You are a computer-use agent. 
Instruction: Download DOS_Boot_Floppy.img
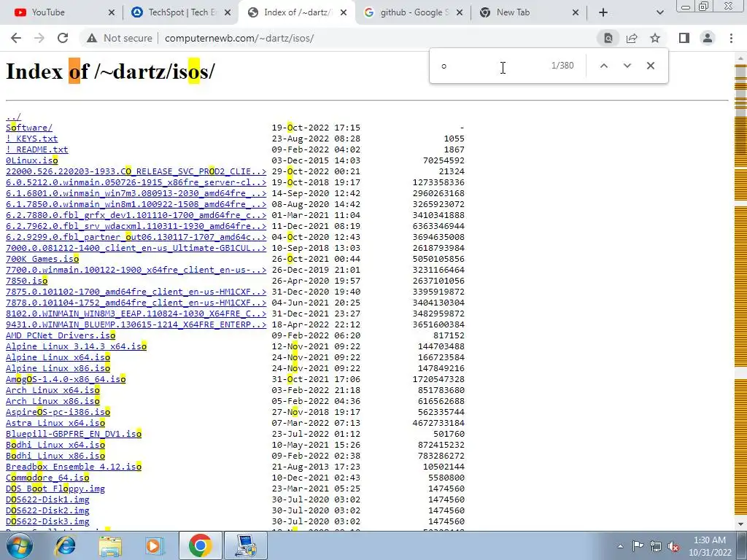[55, 489]
